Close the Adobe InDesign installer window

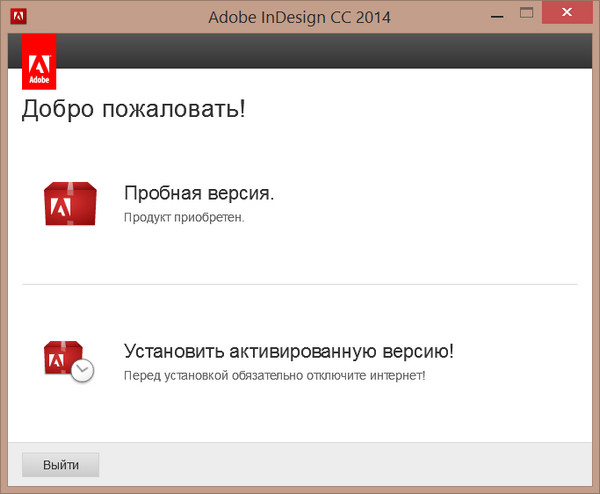(x=567, y=13)
